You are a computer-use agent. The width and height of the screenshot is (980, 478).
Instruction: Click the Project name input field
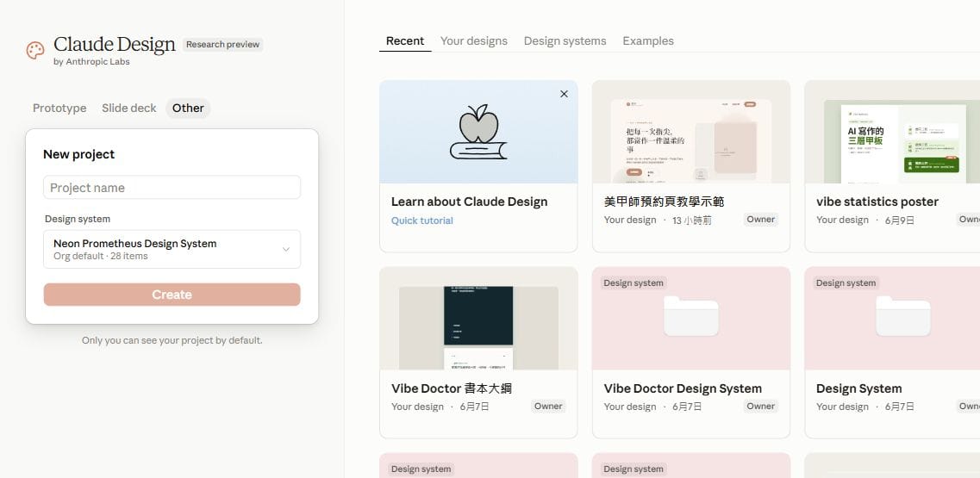(x=172, y=188)
